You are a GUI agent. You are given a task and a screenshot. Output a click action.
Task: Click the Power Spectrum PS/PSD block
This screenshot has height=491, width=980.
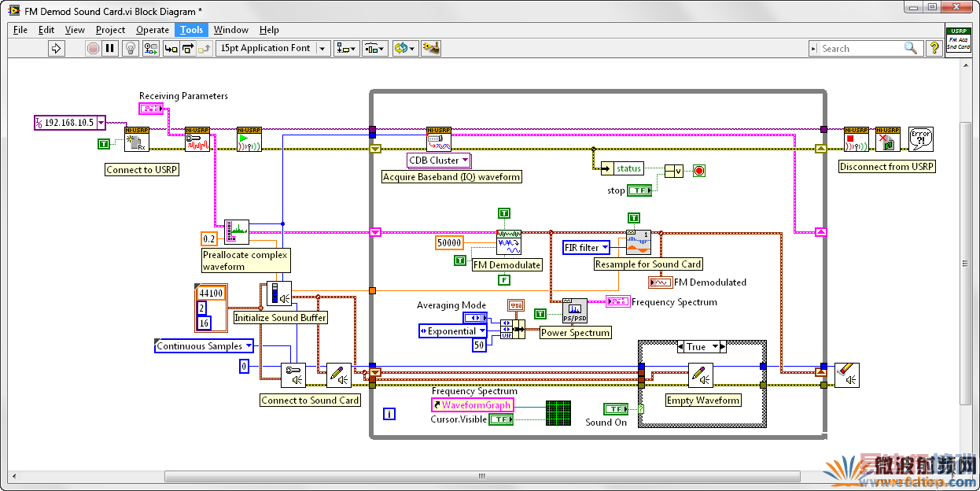point(574,312)
